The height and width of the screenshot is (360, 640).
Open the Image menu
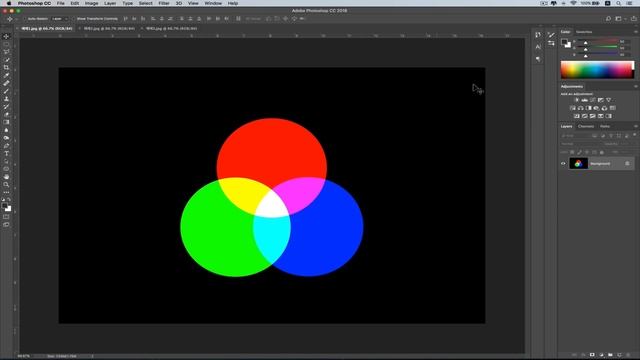[x=91, y=3]
